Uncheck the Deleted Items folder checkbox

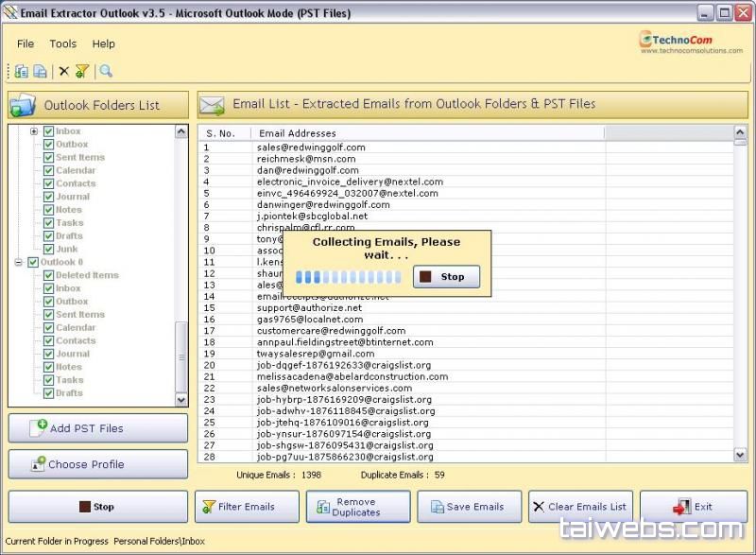[x=48, y=275]
